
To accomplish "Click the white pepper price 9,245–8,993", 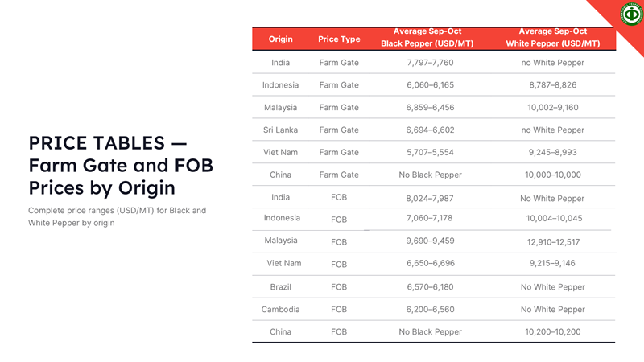I will pyautogui.click(x=552, y=152).
